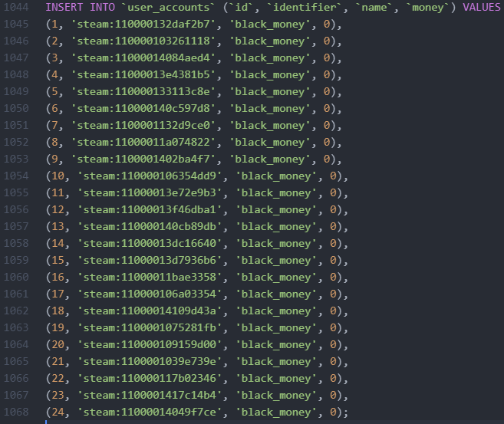Click the identifier 'steam:11000014084aed4'

[x=143, y=58]
